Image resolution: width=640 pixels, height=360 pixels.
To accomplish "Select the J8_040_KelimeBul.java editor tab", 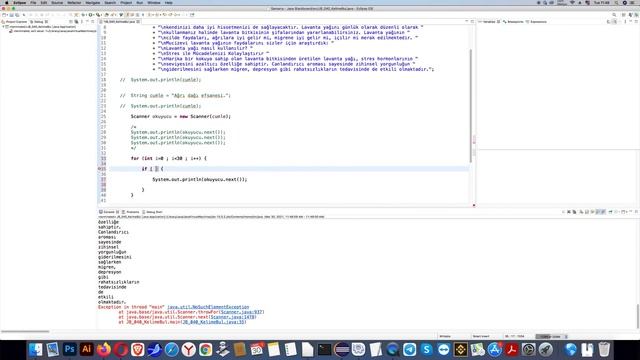I will click(119, 22).
